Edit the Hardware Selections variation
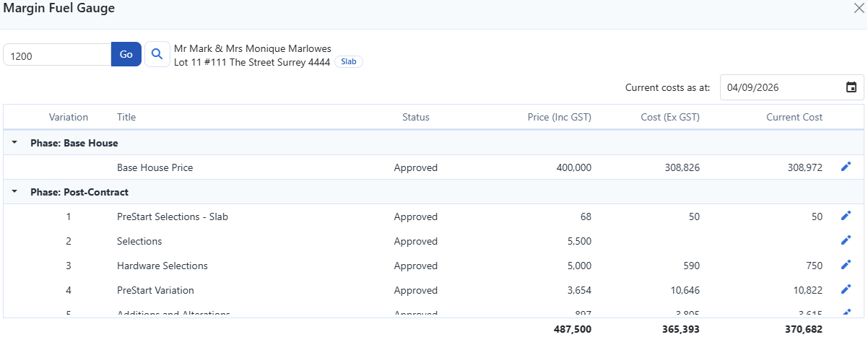Image resolution: width=868 pixels, height=337 pixels. [x=846, y=265]
